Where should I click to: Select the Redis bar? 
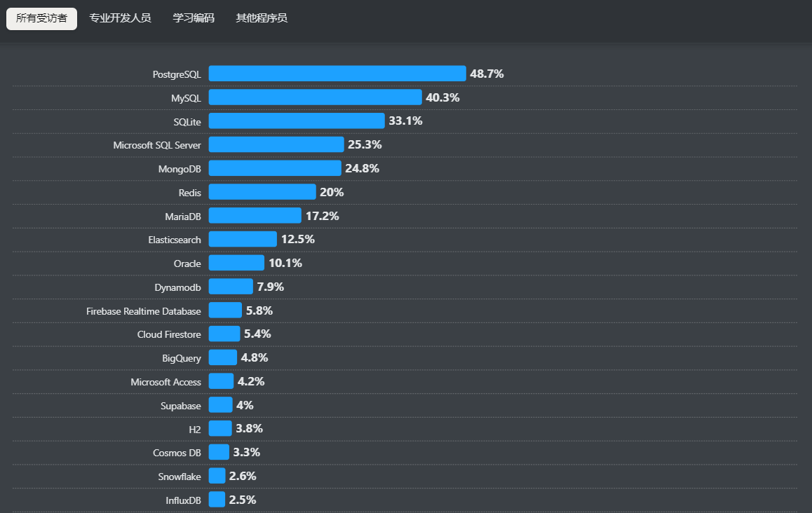262,192
